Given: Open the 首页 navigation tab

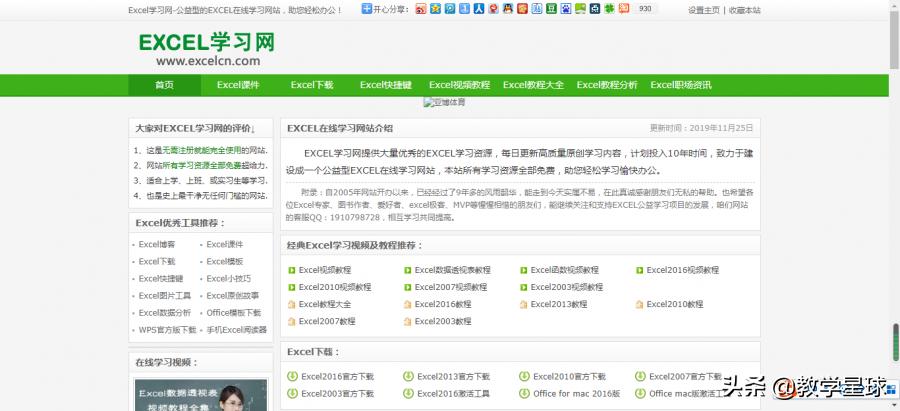Looking at the screenshot, I should click(x=164, y=85).
